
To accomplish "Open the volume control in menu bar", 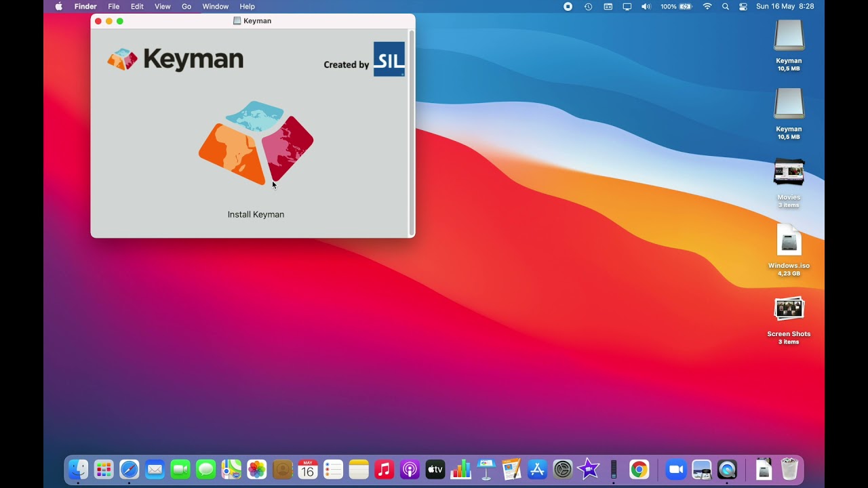I will point(646,7).
